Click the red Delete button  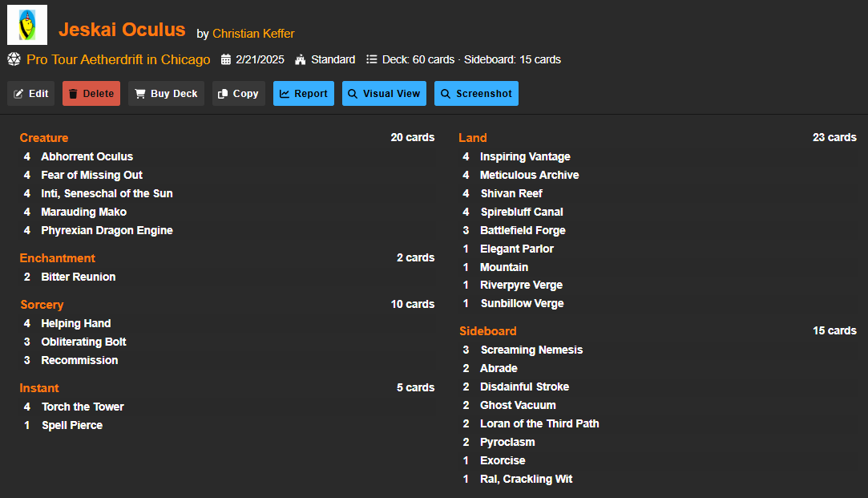pyautogui.click(x=91, y=94)
